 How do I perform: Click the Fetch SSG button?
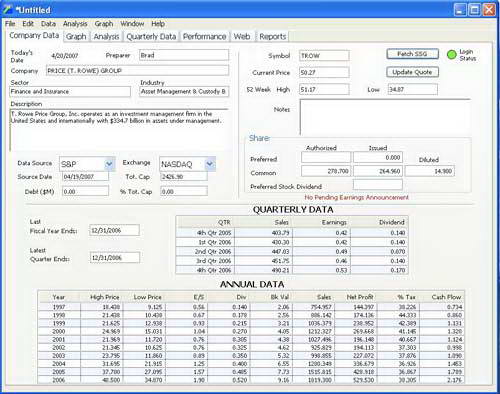pos(412,54)
